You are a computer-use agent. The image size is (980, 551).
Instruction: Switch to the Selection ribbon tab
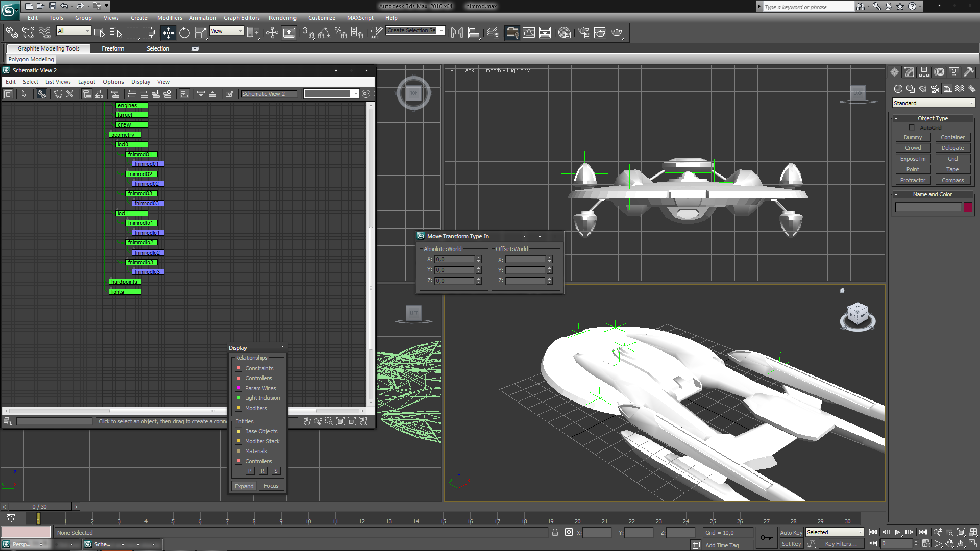[158, 48]
